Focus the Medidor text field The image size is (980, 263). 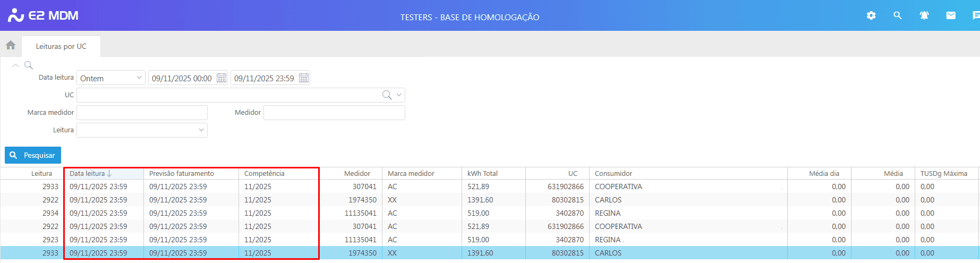click(334, 113)
